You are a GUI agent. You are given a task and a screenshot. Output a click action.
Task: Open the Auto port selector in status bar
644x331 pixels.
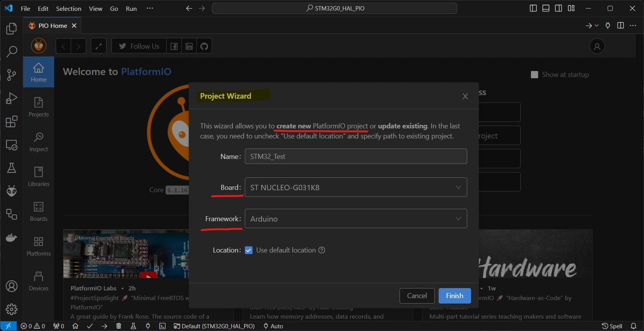point(273,326)
